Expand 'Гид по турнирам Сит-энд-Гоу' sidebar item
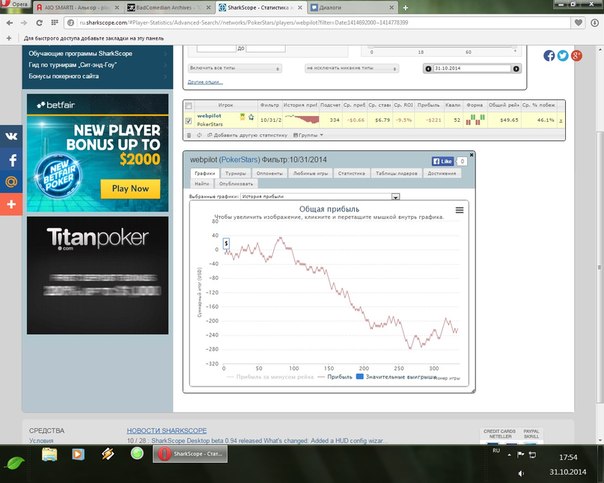Image resolution: width=604 pixels, height=483 pixels. click(x=97, y=65)
